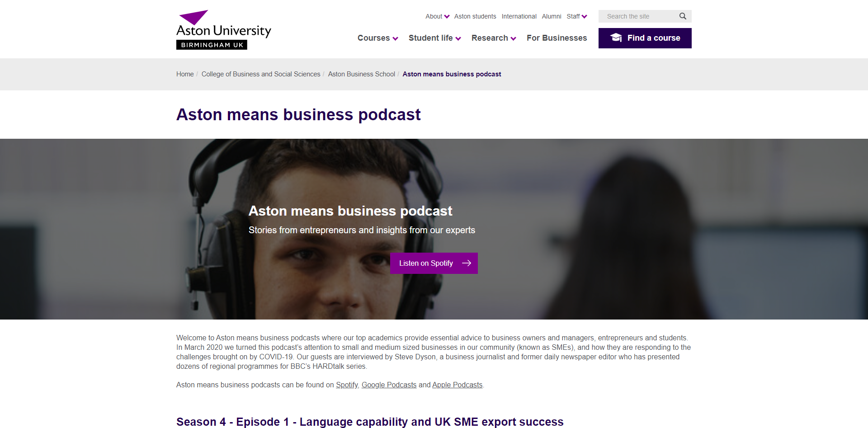Viewport: 868px width, 428px height.
Task: Open For Businesses page
Action: (557, 38)
